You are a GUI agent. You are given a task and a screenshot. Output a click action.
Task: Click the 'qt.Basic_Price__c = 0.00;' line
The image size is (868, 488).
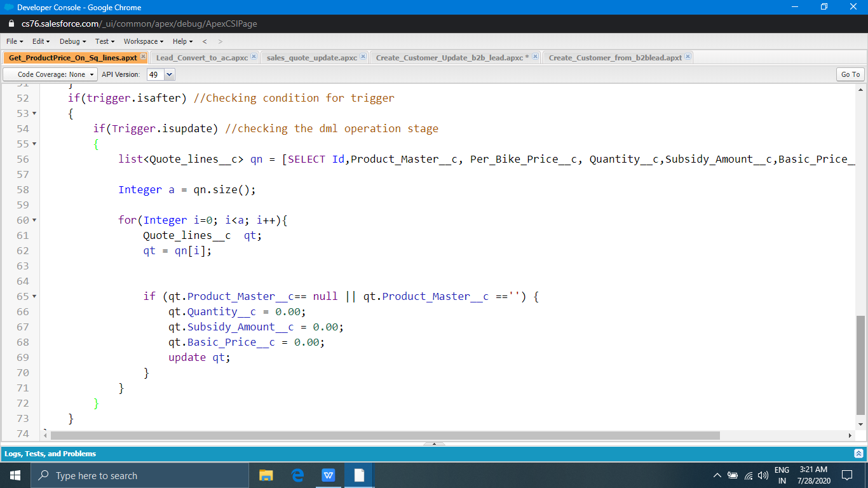point(247,342)
